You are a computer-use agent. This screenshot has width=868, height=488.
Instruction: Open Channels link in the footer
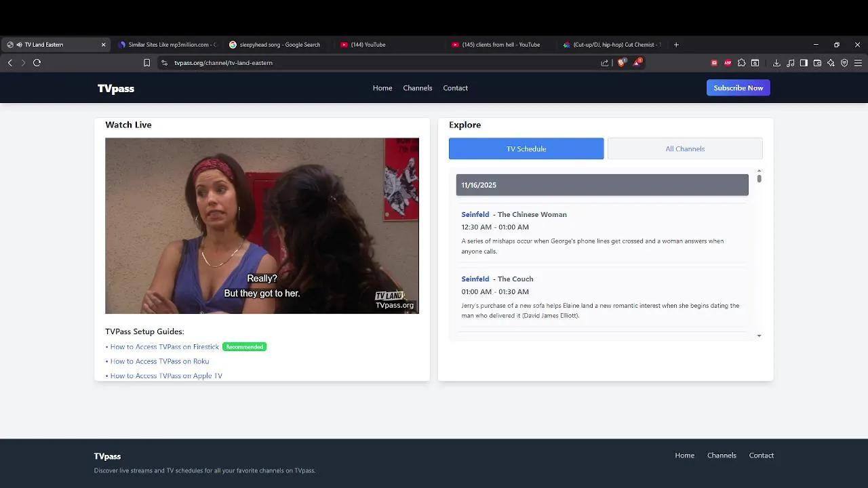click(x=722, y=455)
